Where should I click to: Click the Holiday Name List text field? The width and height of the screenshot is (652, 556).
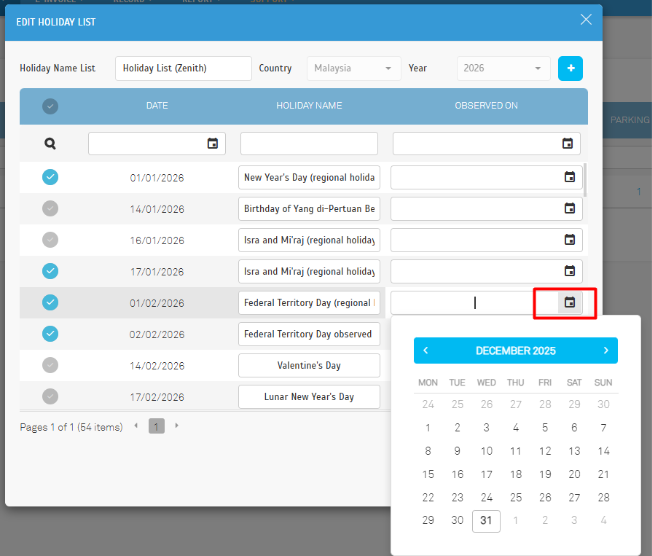[x=183, y=68]
